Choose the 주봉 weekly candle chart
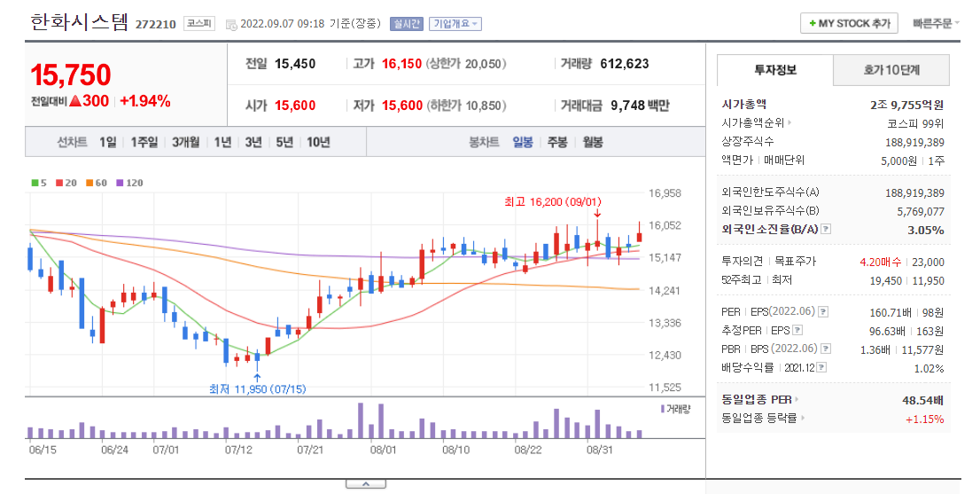This screenshot has width=980, height=494. (x=557, y=143)
